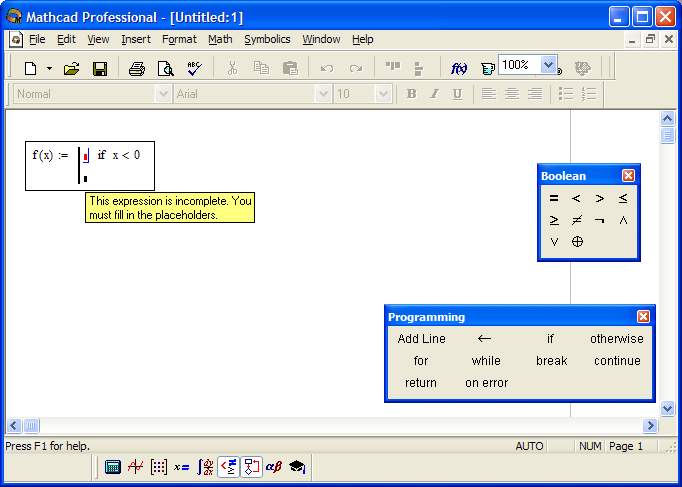Open the Symbolics menu

pos(267,40)
